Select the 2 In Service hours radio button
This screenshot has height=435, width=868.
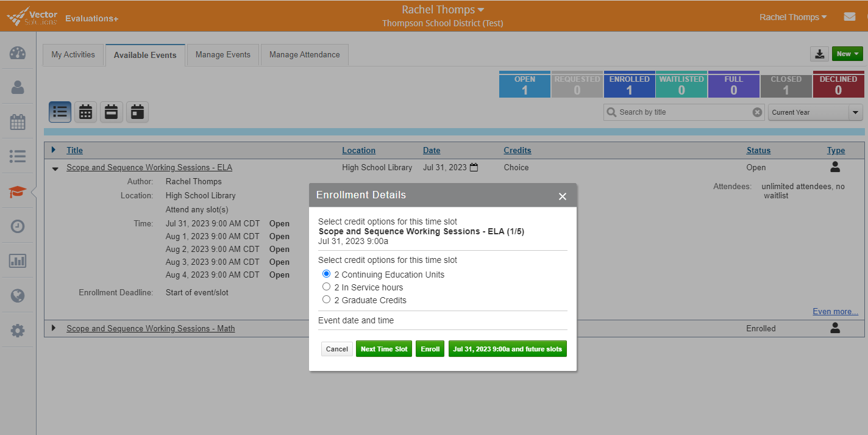point(326,287)
